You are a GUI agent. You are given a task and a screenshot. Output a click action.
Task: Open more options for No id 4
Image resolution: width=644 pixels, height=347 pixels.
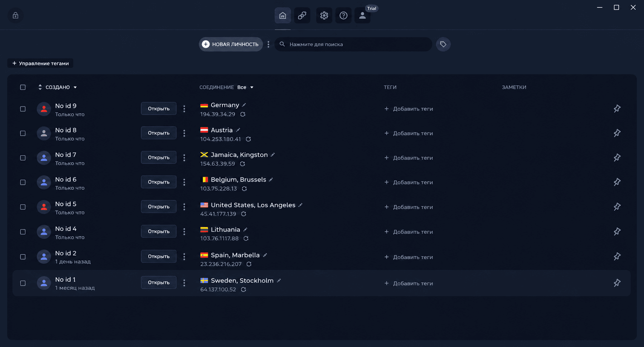pos(184,232)
